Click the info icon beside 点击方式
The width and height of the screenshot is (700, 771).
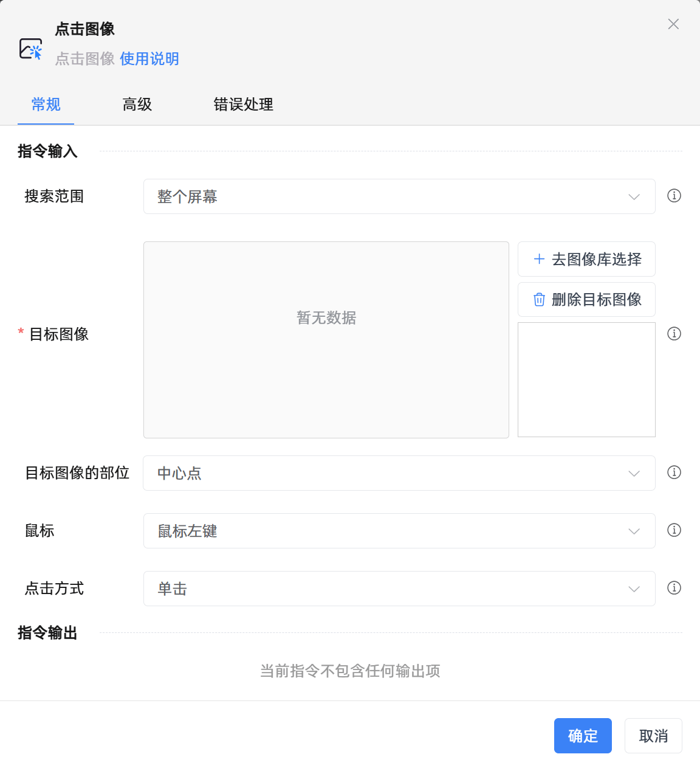click(674, 588)
